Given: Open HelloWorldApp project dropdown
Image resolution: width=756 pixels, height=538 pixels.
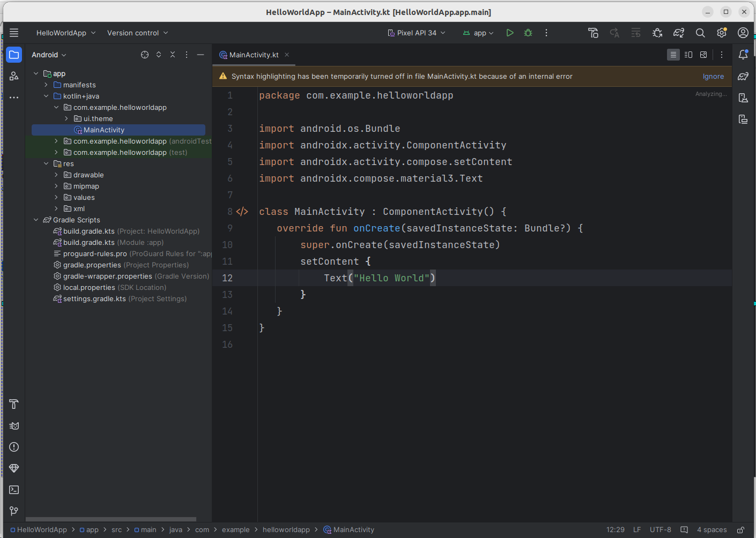Looking at the screenshot, I should (66, 33).
